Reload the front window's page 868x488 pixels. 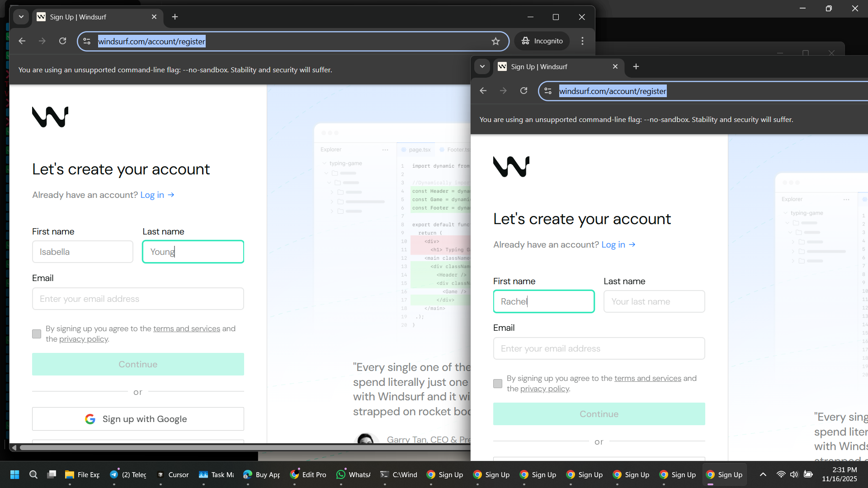(524, 91)
